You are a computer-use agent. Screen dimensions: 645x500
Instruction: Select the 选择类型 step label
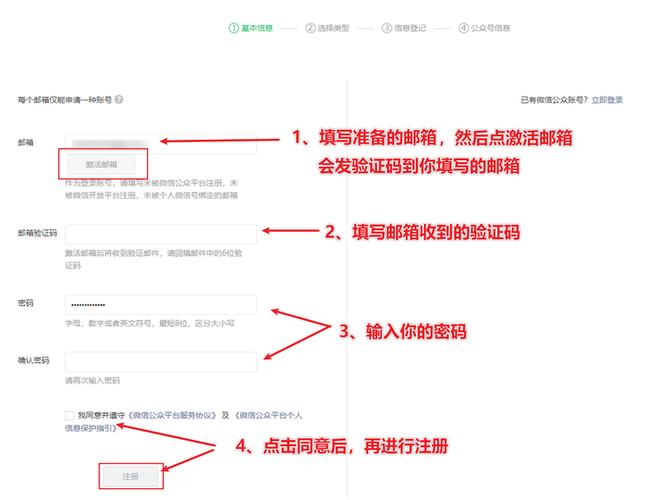pos(333,28)
